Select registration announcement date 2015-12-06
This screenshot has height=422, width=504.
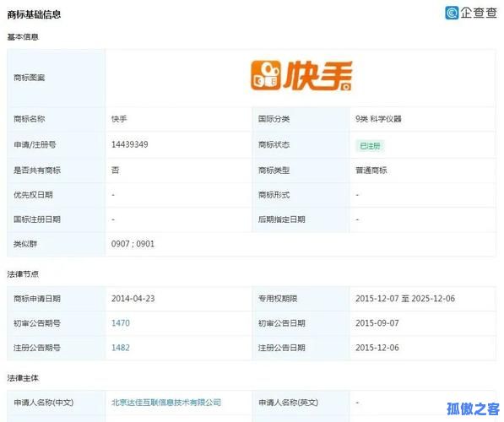tap(377, 348)
